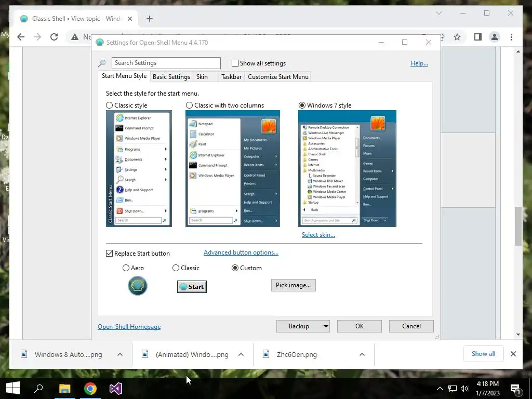Image resolution: width=532 pixels, height=399 pixels.
Task: Close the downloads bar
Action: click(513, 354)
